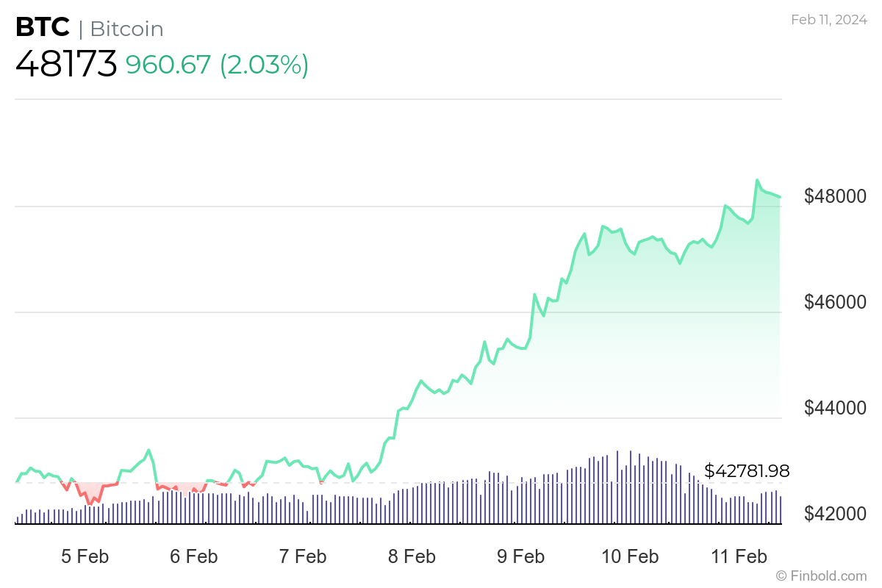Click the 48173 current price value
The image size is (882, 588).
[66, 65]
